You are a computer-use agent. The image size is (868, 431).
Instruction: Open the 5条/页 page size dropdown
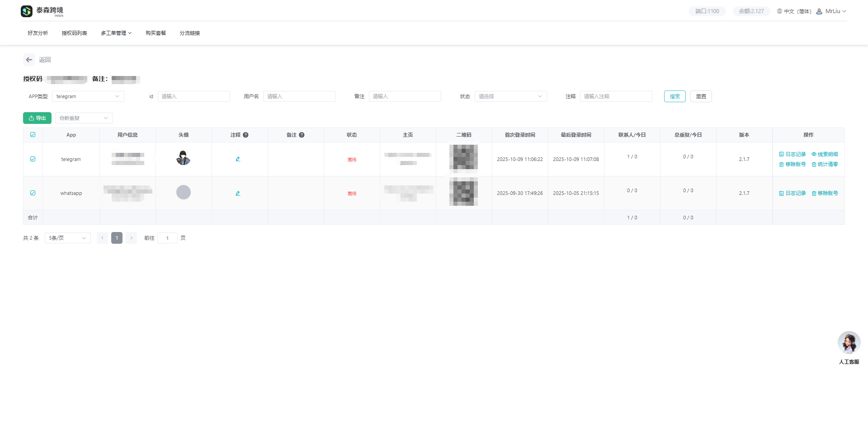(67, 238)
